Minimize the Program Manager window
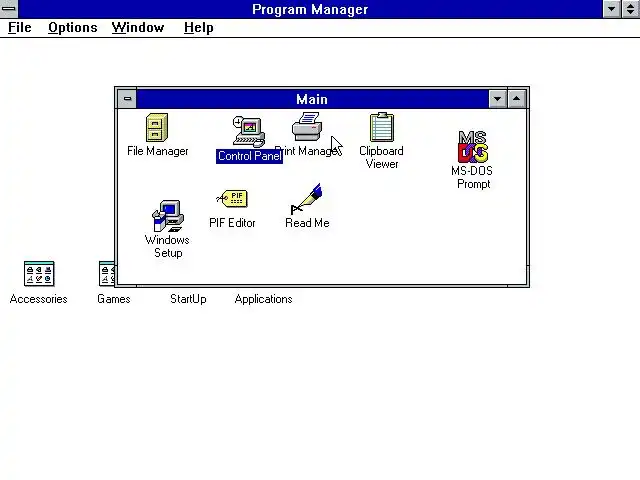Screen dimensions: 640x480 click(612, 9)
